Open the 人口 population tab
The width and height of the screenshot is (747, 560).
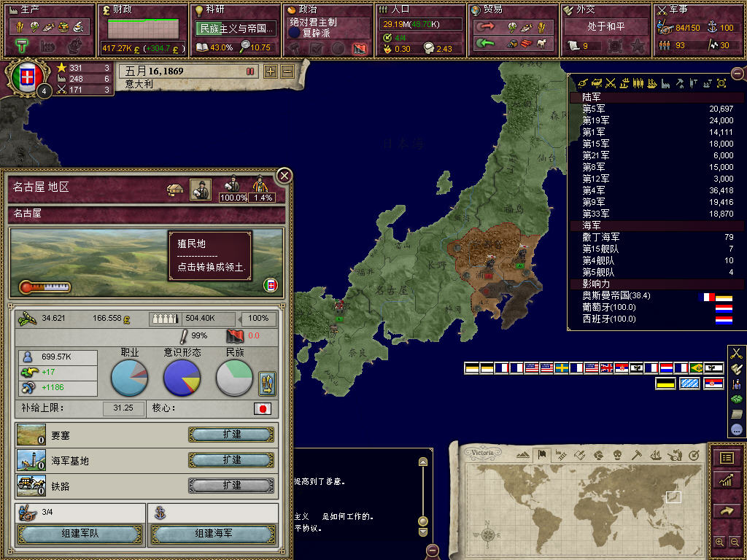point(421,30)
